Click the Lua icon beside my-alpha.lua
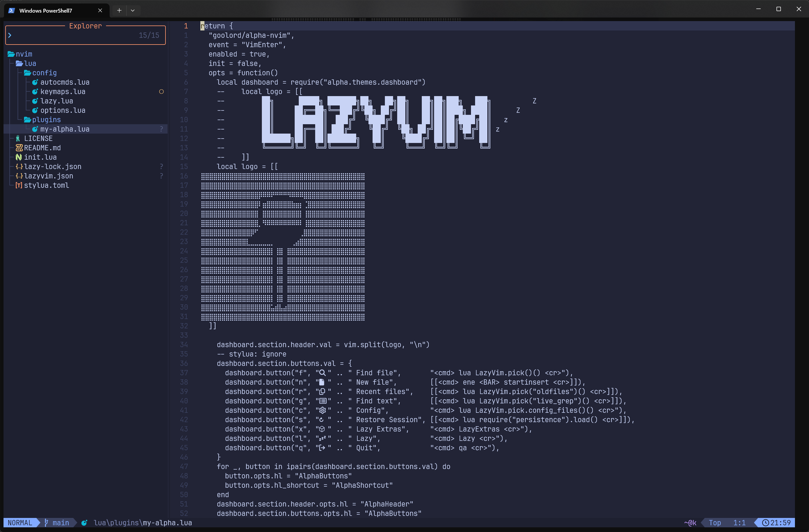The image size is (809, 532). (x=35, y=129)
